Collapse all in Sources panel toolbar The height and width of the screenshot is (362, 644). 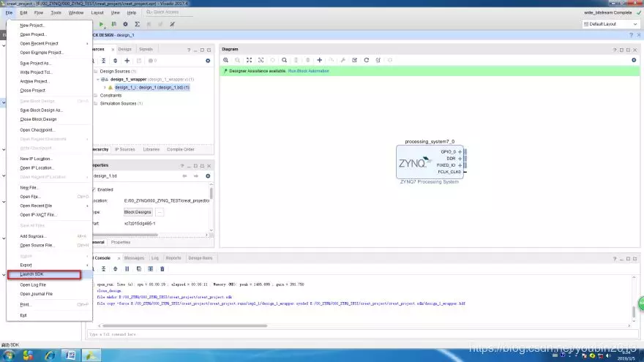pos(103,61)
